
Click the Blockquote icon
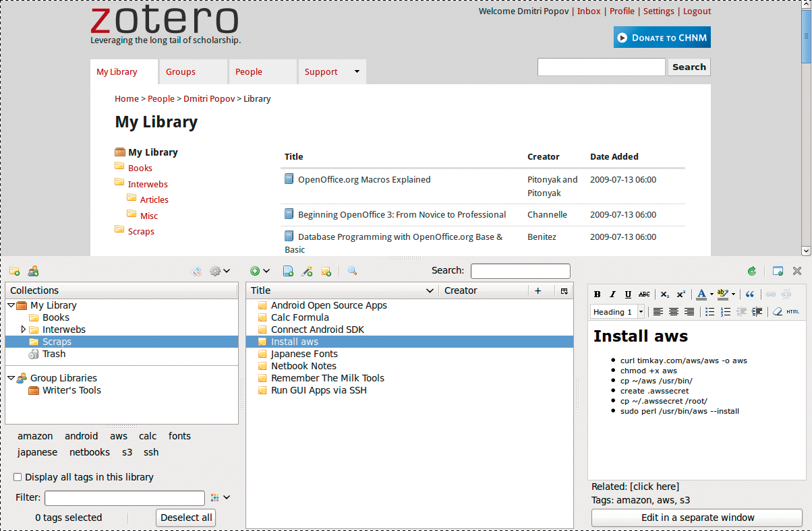tap(749, 294)
